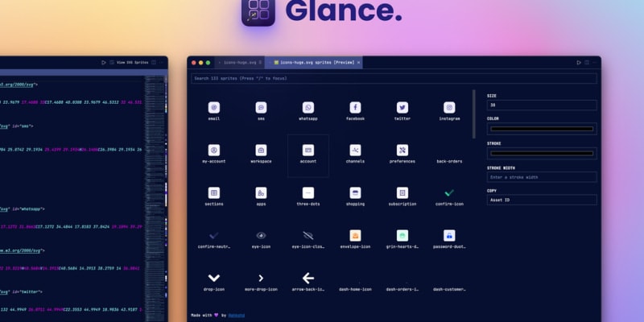Select the password-duotone lock sprite
Image resolution: width=644 pixels, height=322 pixels.
[x=449, y=236]
